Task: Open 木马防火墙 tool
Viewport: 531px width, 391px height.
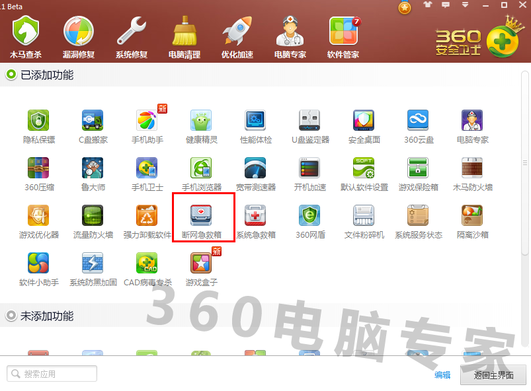Action: tap(472, 174)
